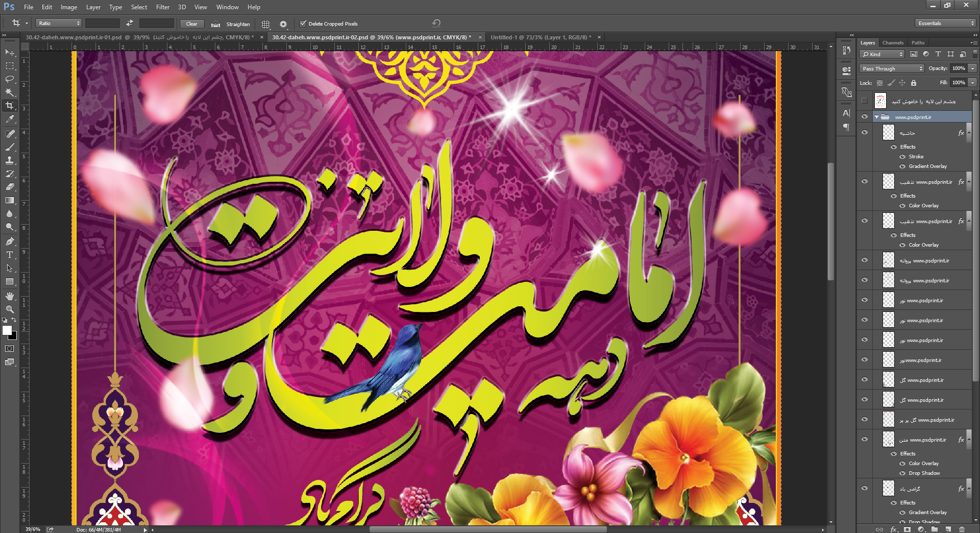Collapse effects list on حاشیه layer
The image size is (980, 533).
[969, 133]
